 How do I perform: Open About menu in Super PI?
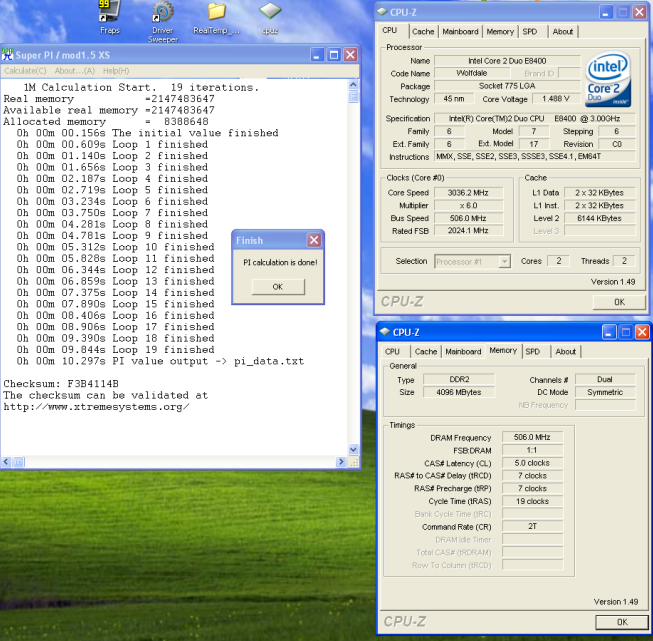[75, 71]
